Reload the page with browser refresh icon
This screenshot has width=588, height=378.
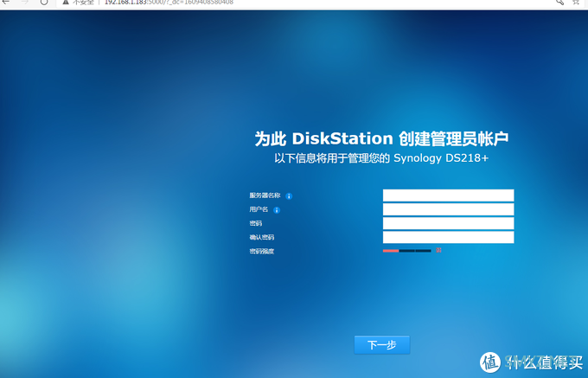pyautogui.click(x=44, y=3)
